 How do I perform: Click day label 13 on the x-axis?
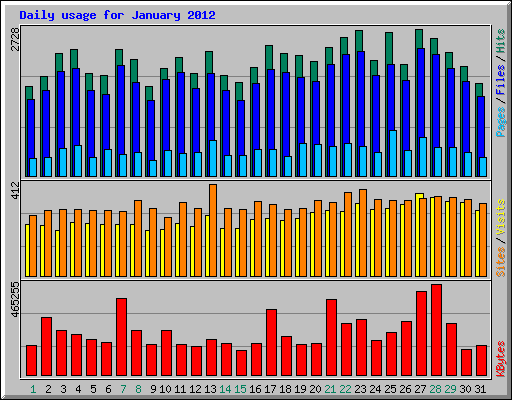210,389
